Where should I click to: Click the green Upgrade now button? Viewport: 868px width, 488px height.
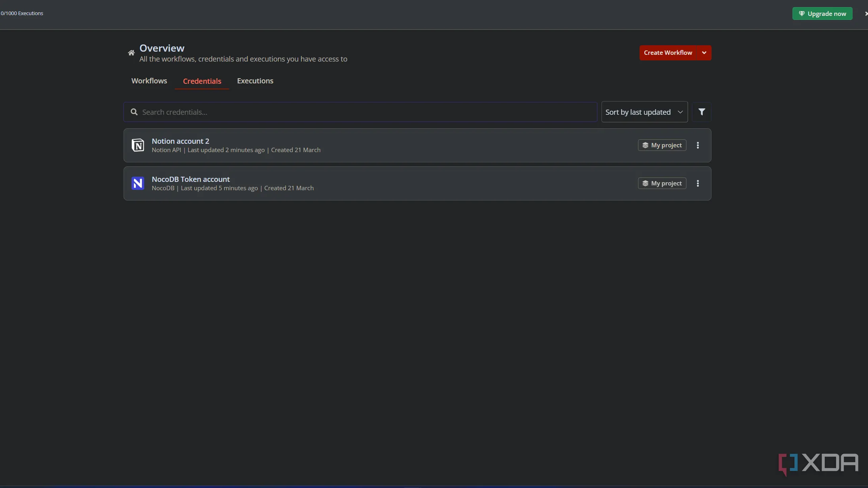point(822,14)
